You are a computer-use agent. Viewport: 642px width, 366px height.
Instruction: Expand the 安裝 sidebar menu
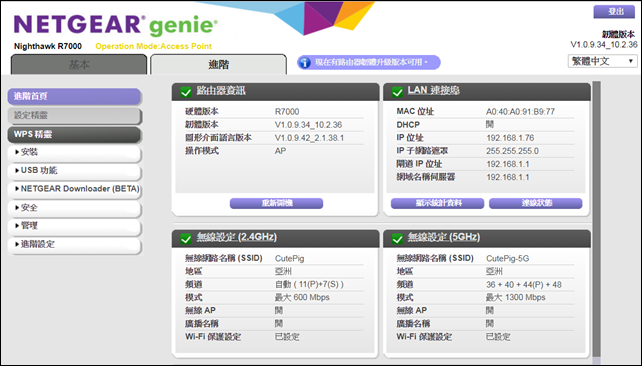75,152
